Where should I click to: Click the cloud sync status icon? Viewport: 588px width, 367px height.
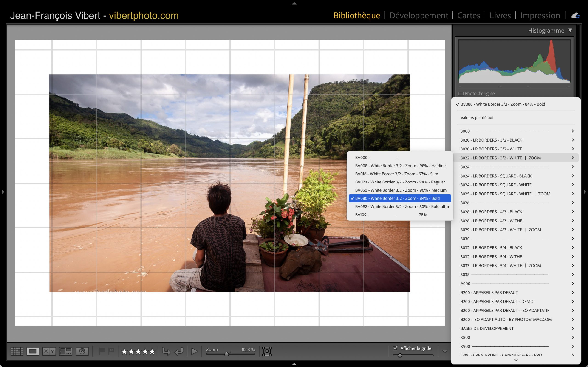(x=575, y=16)
